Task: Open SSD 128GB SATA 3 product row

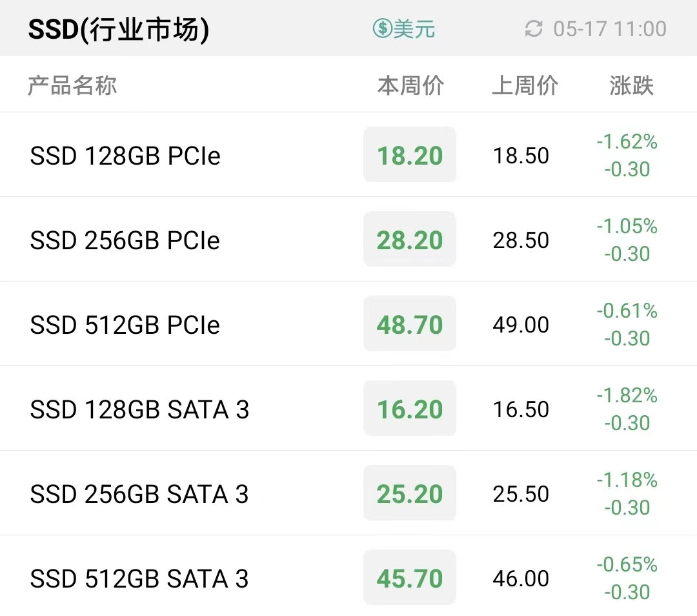Action: pos(348,408)
